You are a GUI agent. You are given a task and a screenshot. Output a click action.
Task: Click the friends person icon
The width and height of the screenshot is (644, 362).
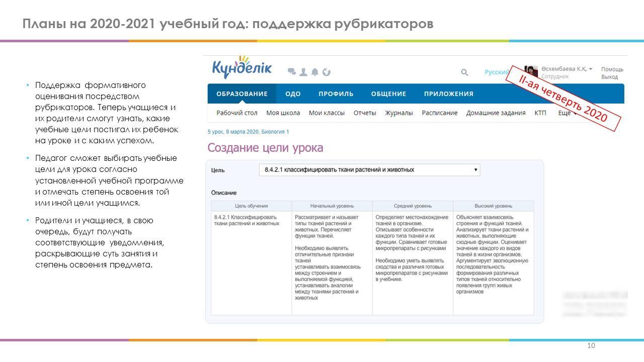[x=303, y=72]
